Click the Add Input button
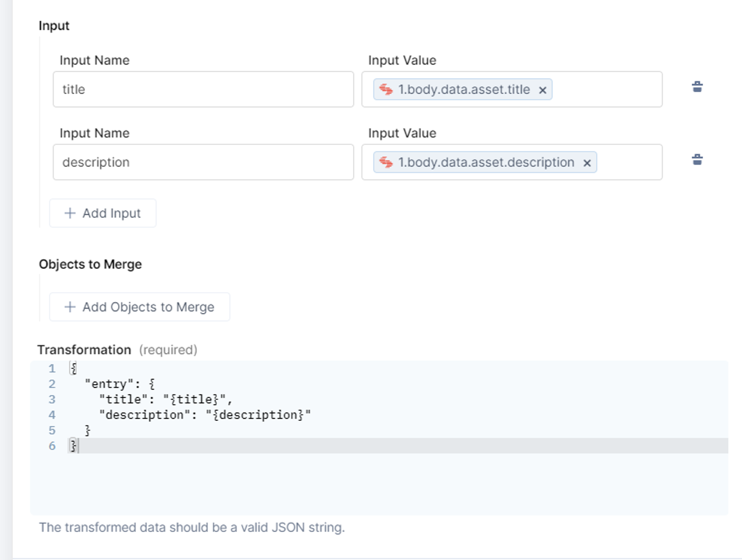742x560 pixels. (x=103, y=213)
